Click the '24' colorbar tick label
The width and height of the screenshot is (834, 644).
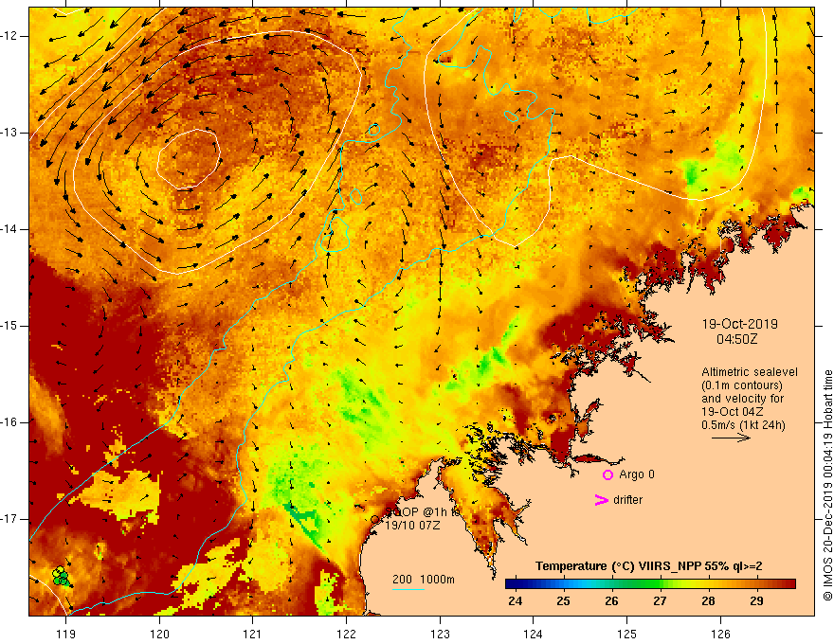coord(515,601)
